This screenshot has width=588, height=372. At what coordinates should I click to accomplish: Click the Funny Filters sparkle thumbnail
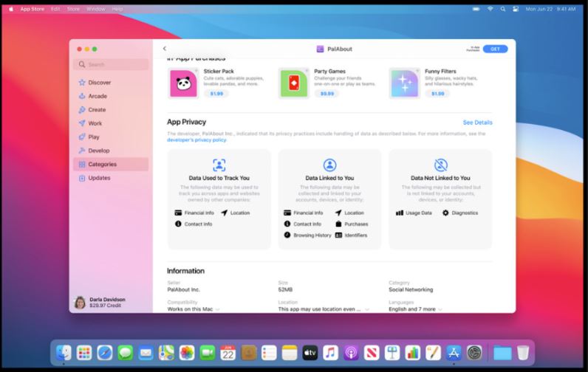coord(405,83)
